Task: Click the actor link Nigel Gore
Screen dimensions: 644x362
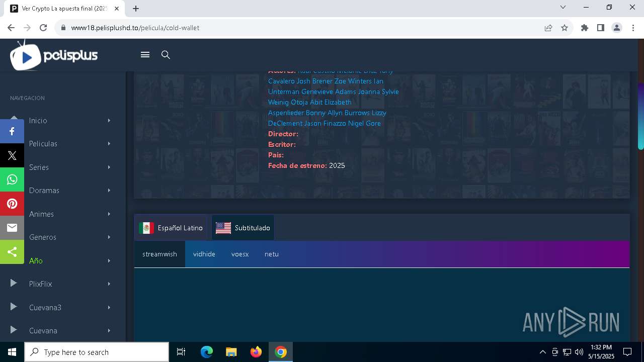Action: tap(364, 123)
